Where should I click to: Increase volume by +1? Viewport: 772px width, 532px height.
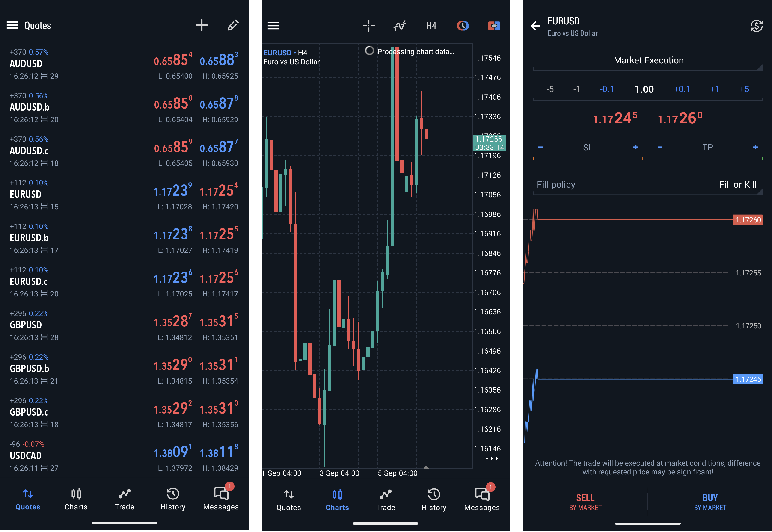pos(714,89)
